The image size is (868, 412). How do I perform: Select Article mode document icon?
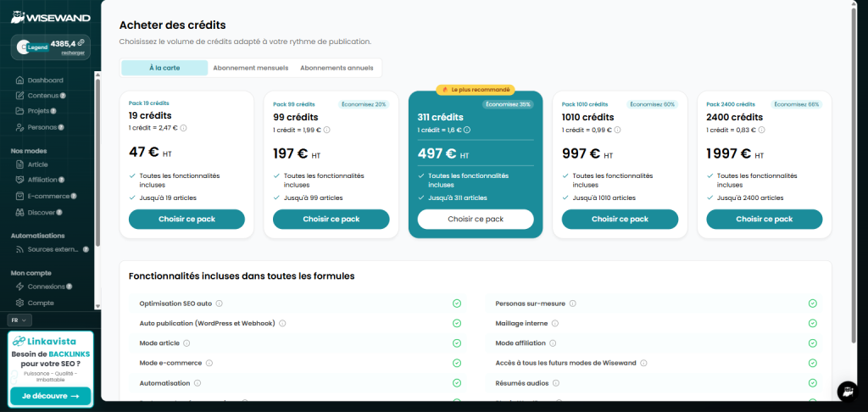coord(20,164)
